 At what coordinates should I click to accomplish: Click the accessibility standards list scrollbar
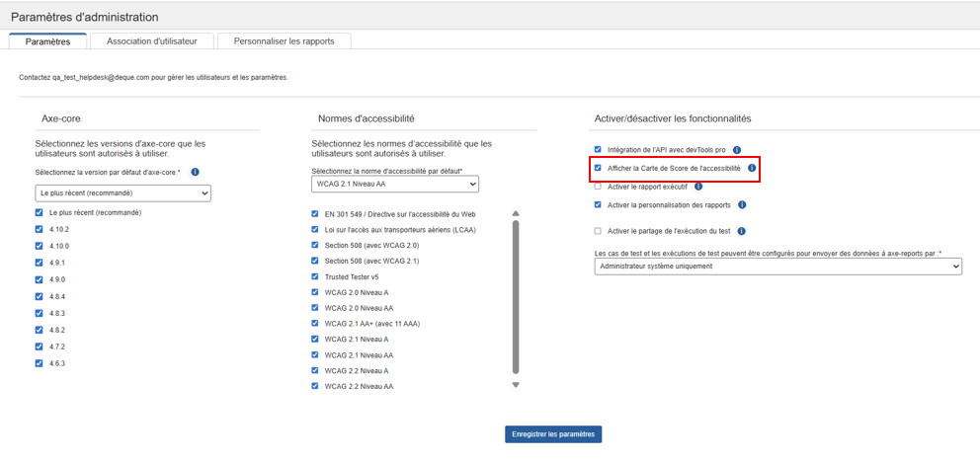[x=516, y=296]
